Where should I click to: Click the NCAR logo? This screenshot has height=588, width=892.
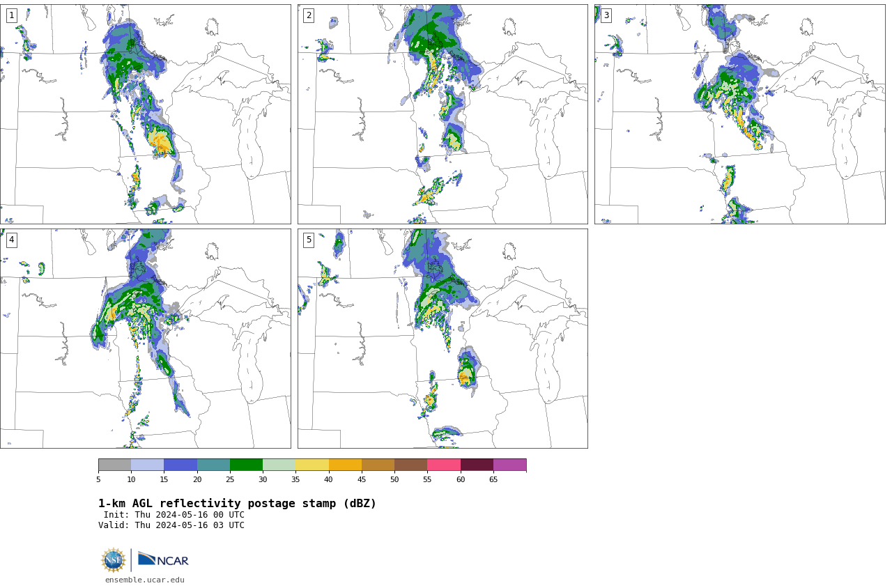(x=163, y=559)
